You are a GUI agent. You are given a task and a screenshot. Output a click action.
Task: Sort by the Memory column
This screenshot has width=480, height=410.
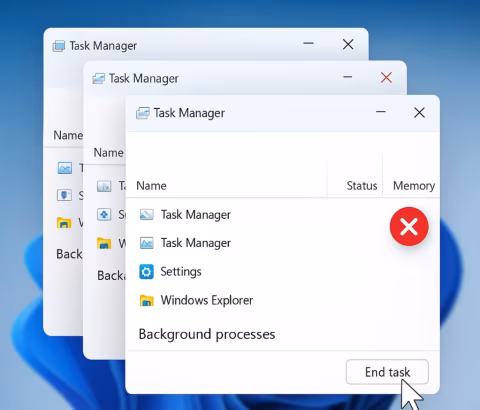click(414, 186)
